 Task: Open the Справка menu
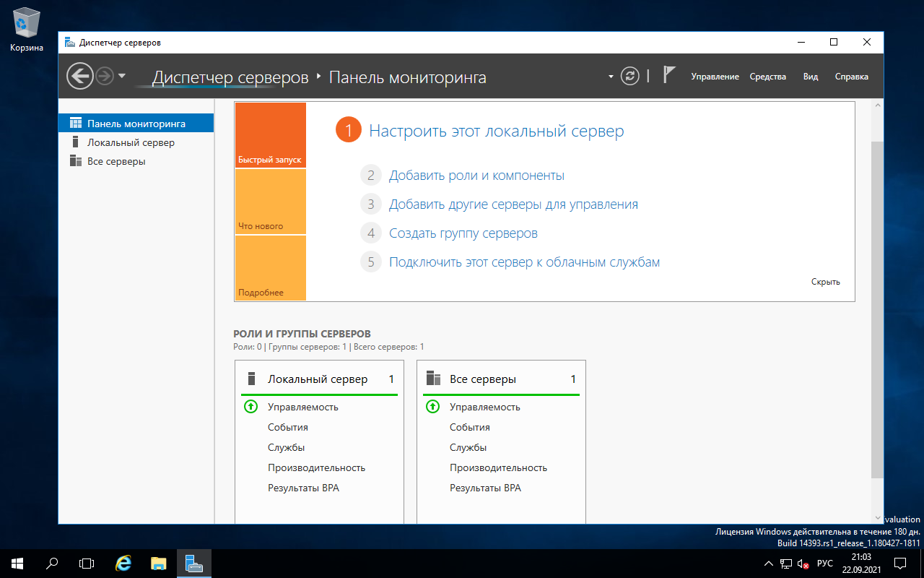[852, 77]
